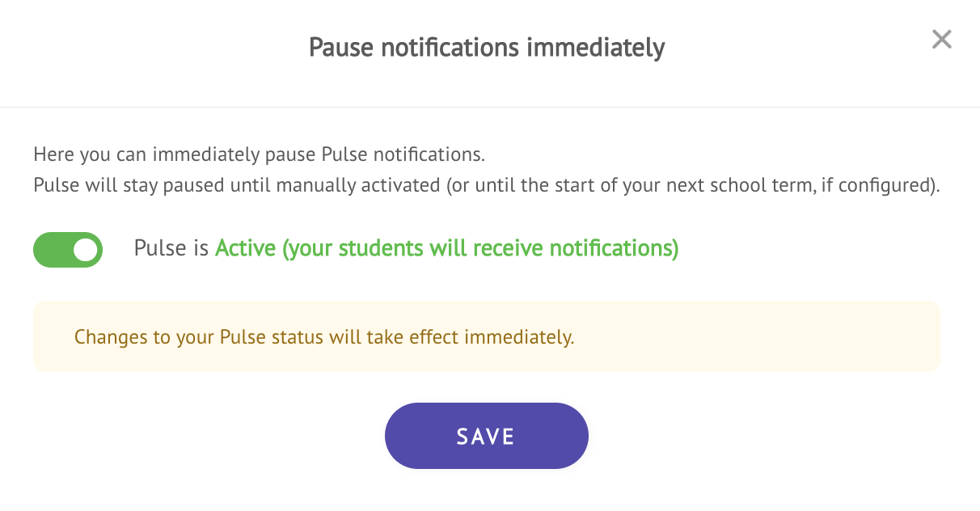Viewport: 980px width, 511px height.
Task: Click the "Pulse is" label text
Action: pyautogui.click(x=171, y=248)
